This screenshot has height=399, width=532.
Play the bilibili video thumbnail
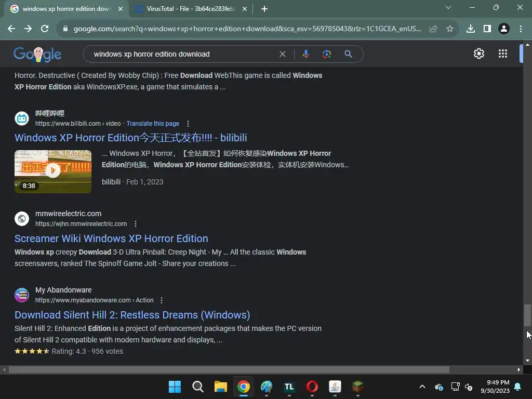click(x=53, y=171)
